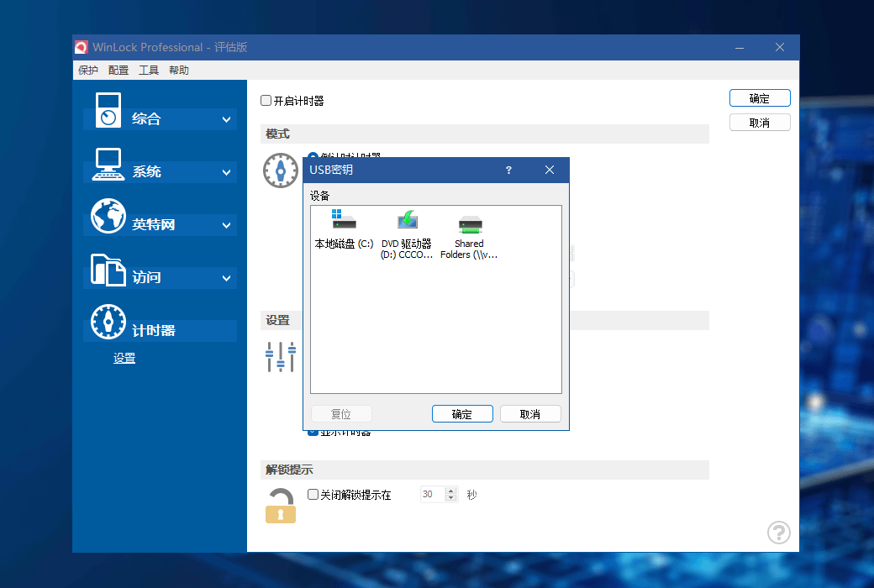Open the 保护 menu
Viewport: 874px width, 588px height.
(x=88, y=71)
